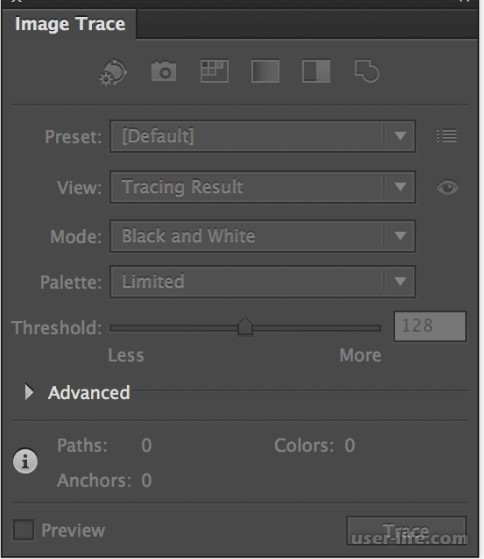Open the View dropdown showing Tracing Result
The height and width of the screenshot is (559, 484).
point(263,187)
